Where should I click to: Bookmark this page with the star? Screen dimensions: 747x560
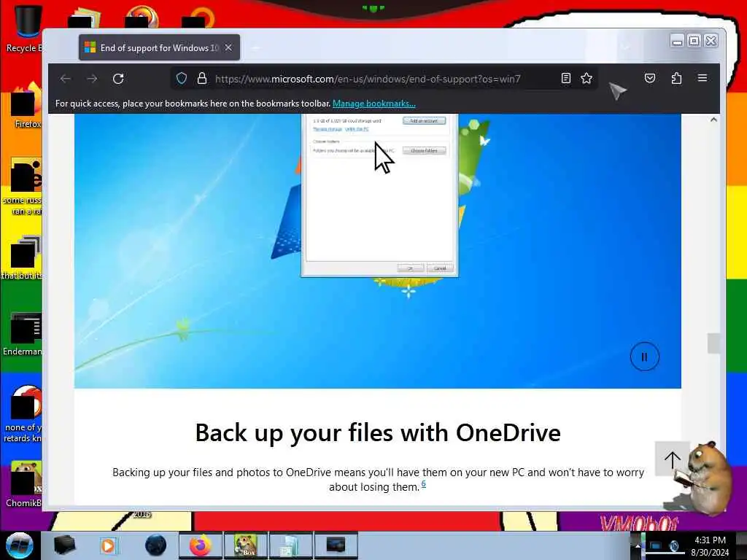click(587, 79)
